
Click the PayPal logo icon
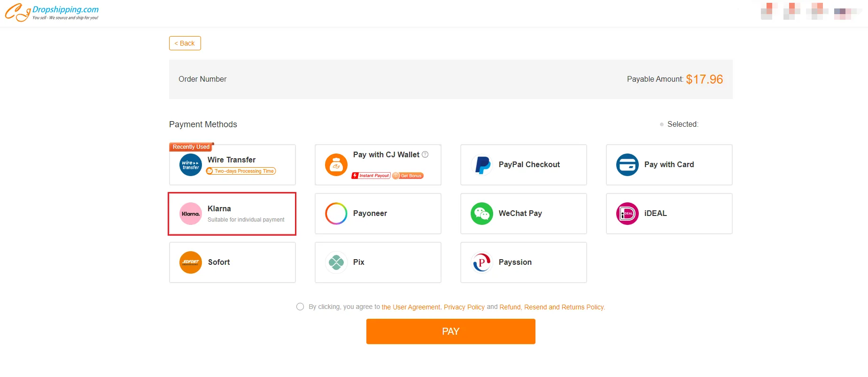[x=482, y=165]
